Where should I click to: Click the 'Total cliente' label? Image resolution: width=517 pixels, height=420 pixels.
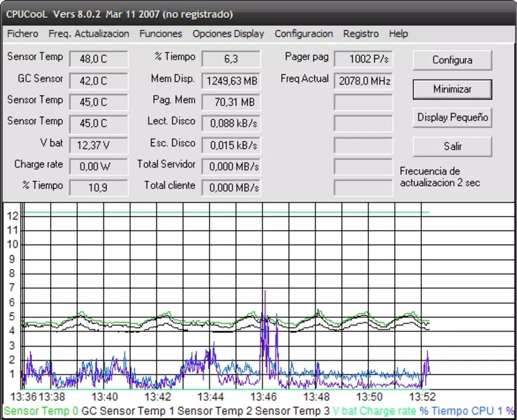(x=170, y=185)
